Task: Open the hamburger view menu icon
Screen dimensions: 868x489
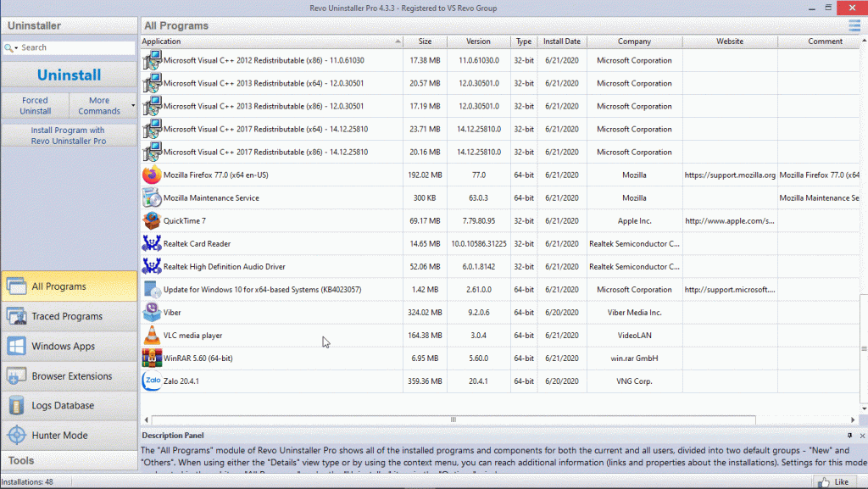Action: click(x=854, y=25)
